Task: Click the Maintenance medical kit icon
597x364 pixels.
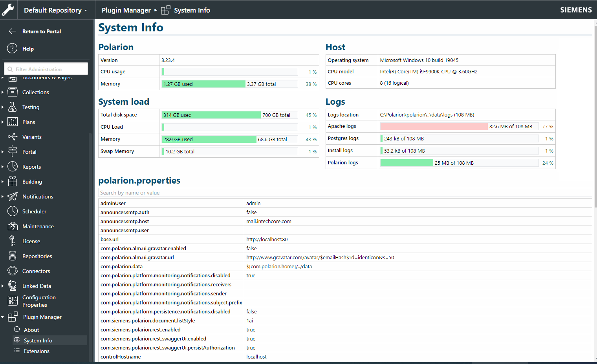Action: [13, 226]
